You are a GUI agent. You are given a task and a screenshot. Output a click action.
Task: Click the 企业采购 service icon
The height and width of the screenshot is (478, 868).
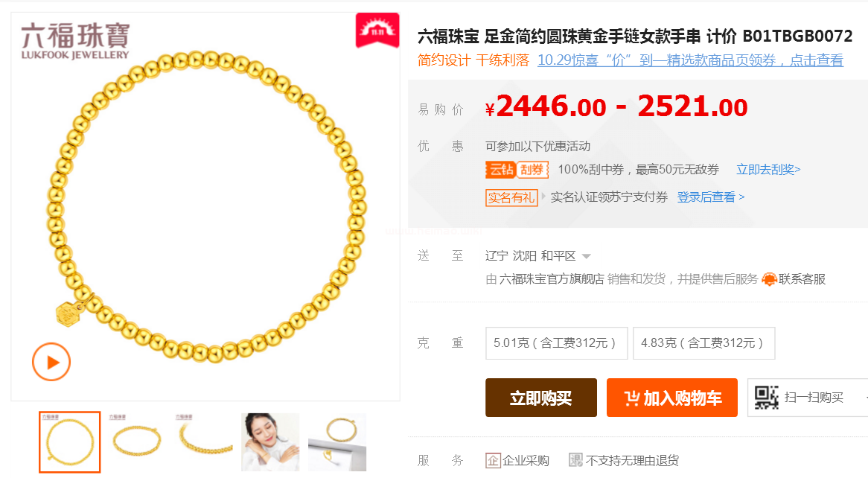pos(493,460)
